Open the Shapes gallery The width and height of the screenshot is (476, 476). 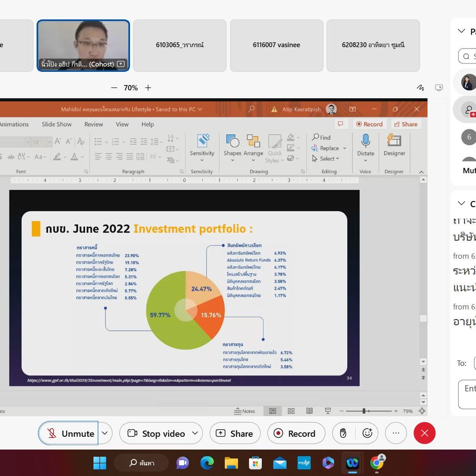[x=232, y=141]
